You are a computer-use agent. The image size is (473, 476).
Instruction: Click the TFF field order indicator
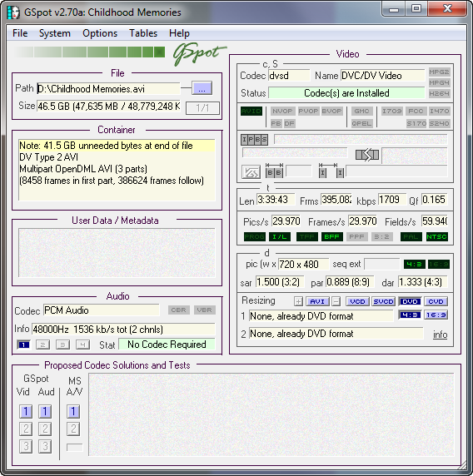[x=307, y=236]
